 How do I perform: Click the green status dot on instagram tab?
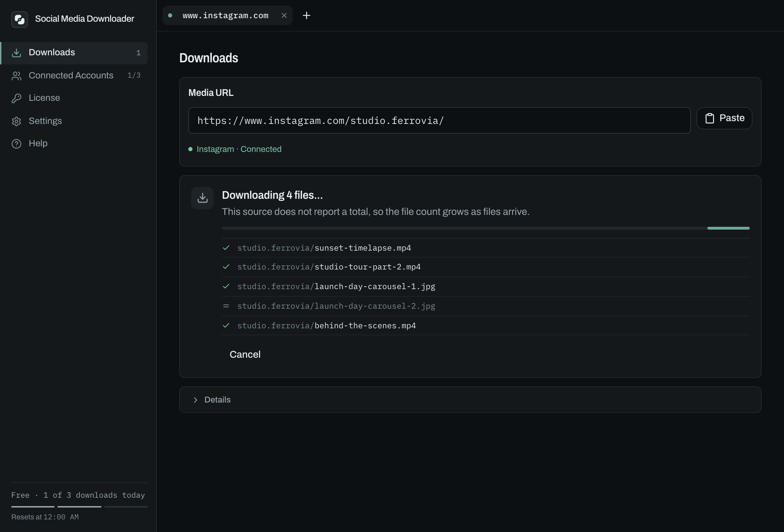click(170, 15)
